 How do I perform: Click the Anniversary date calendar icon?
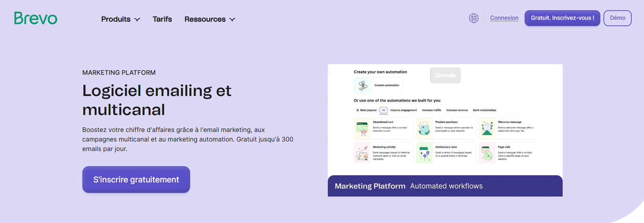(424, 153)
